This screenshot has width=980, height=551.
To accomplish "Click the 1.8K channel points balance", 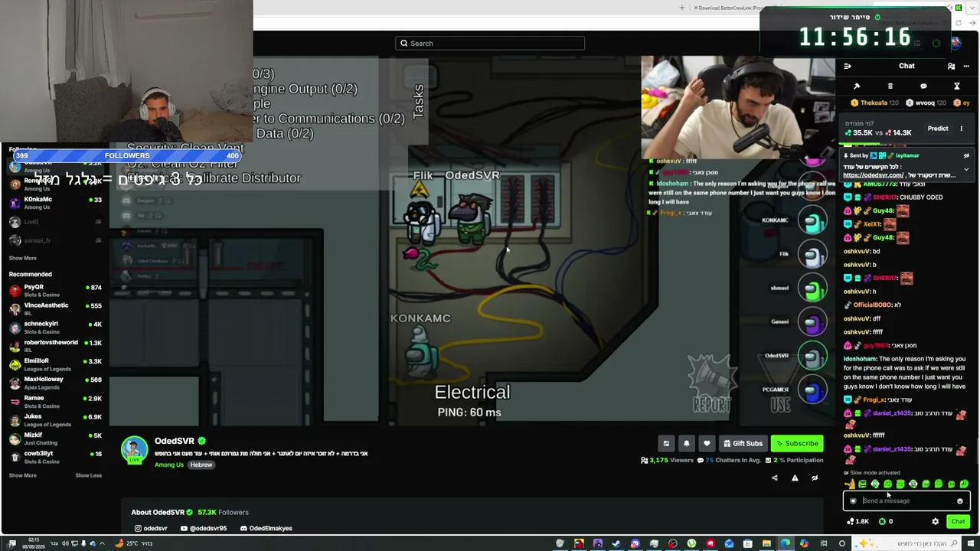I will (x=857, y=521).
